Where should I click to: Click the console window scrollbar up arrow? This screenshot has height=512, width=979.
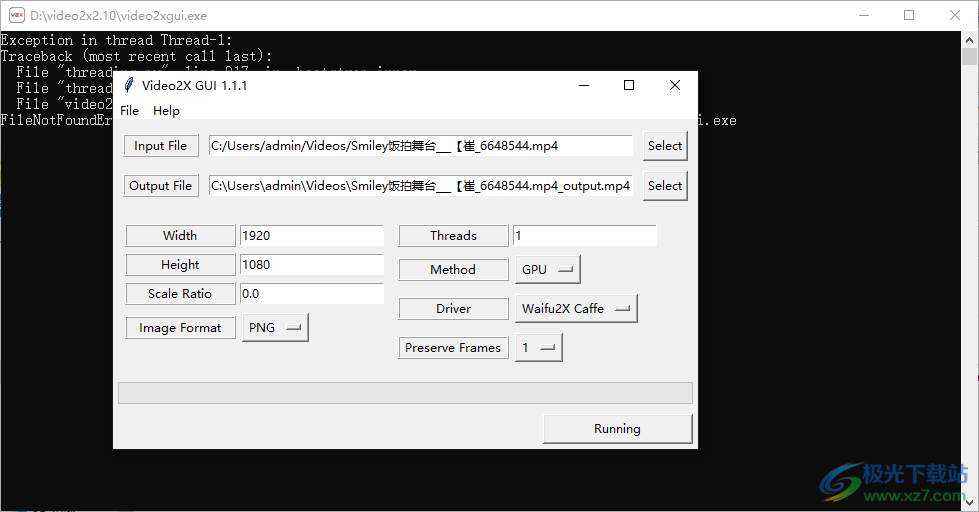(x=969, y=39)
